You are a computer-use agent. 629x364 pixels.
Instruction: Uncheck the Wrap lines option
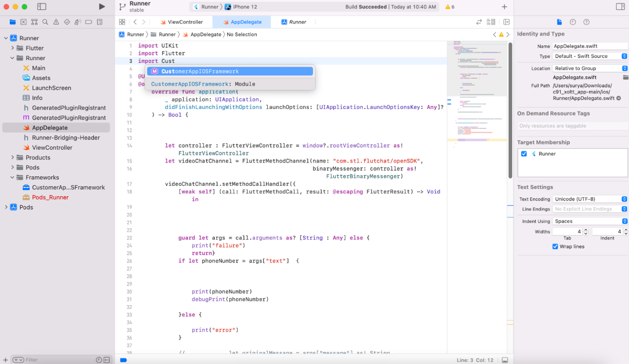tap(555, 246)
